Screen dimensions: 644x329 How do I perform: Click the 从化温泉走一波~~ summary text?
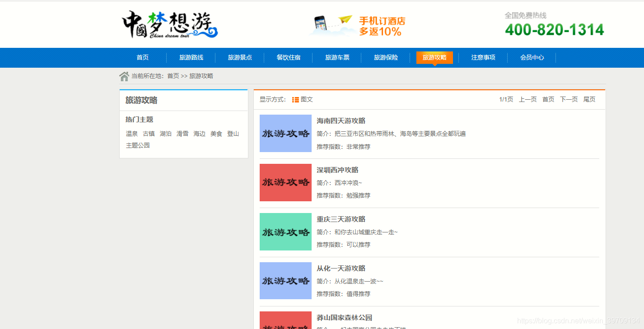(x=359, y=282)
